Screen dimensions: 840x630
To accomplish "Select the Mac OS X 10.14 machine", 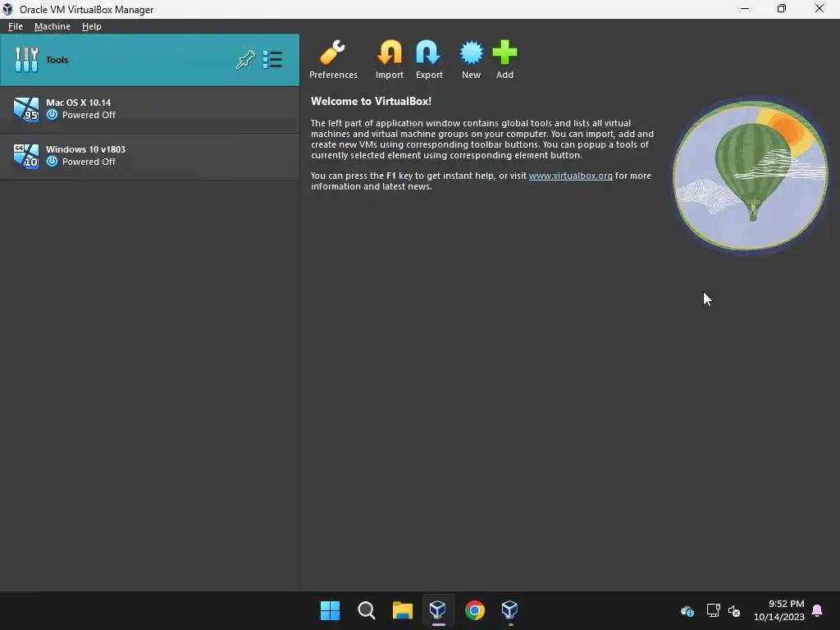I will click(149, 109).
